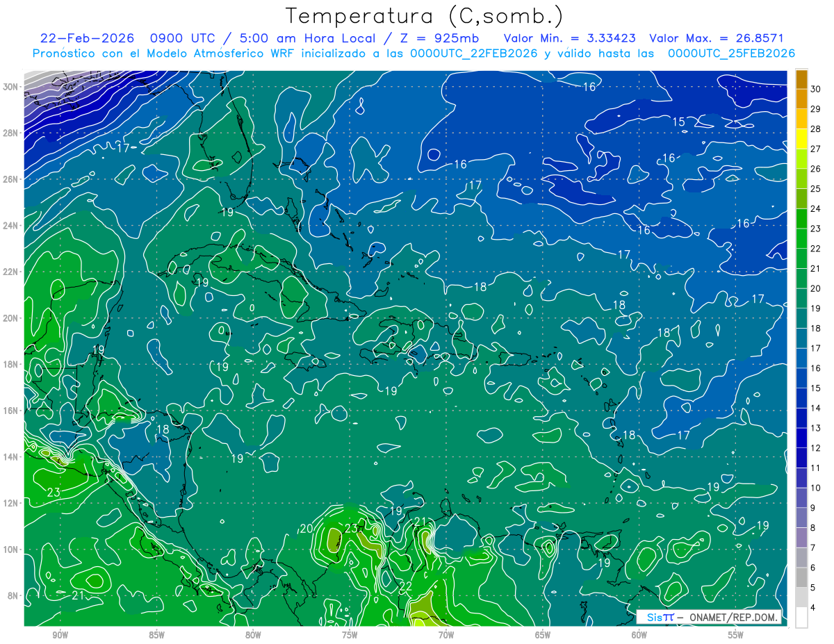834x644 pixels.
Task: Click colorbar scale label "13"
Action: click(x=816, y=428)
